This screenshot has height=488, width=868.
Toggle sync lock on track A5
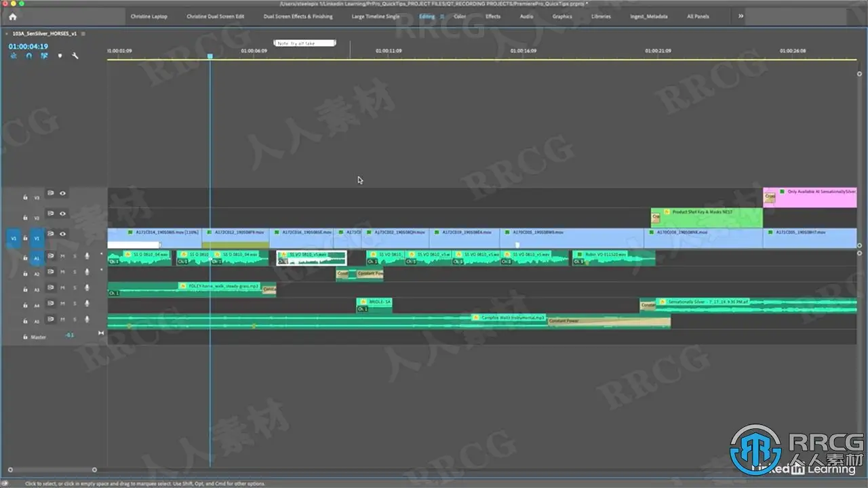click(50, 319)
